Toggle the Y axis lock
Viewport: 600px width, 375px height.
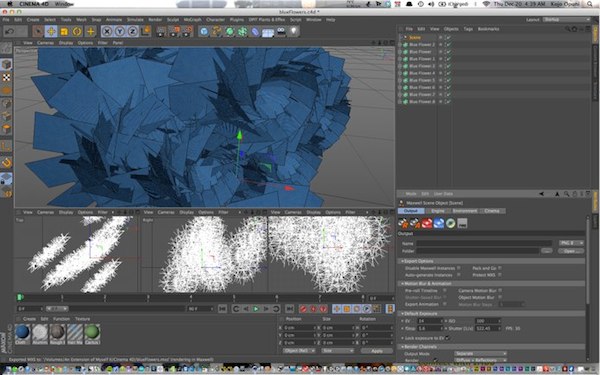pos(120,31)
